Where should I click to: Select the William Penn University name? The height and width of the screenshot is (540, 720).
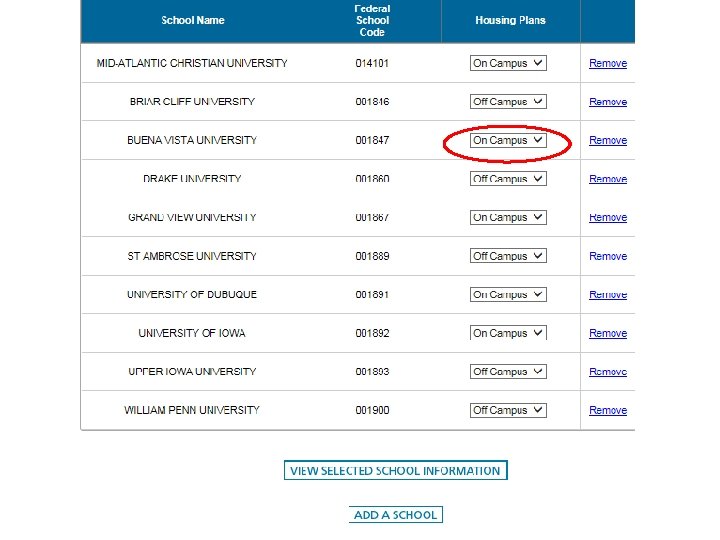point(192,410)
